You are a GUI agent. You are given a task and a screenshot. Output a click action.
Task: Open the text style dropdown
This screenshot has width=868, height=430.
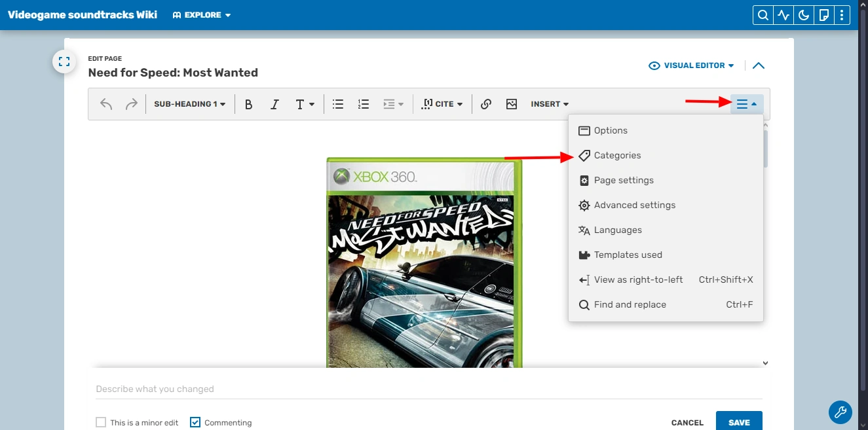(305, 104)
